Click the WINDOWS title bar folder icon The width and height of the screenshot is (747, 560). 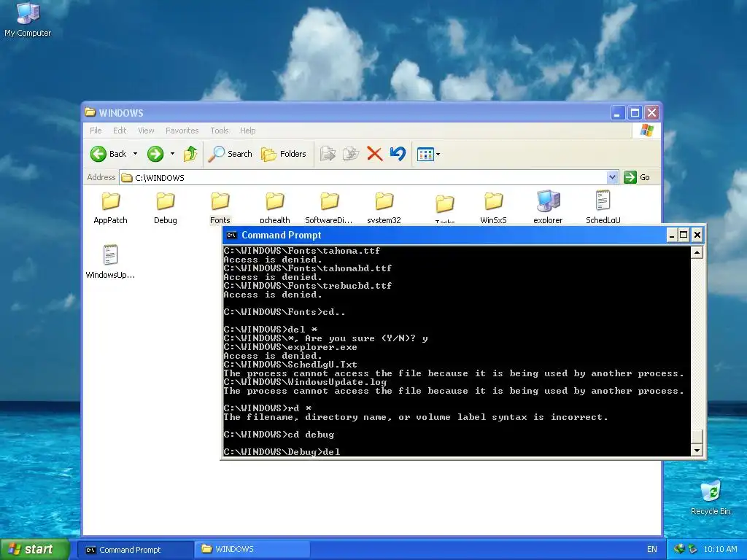(90, 112)
